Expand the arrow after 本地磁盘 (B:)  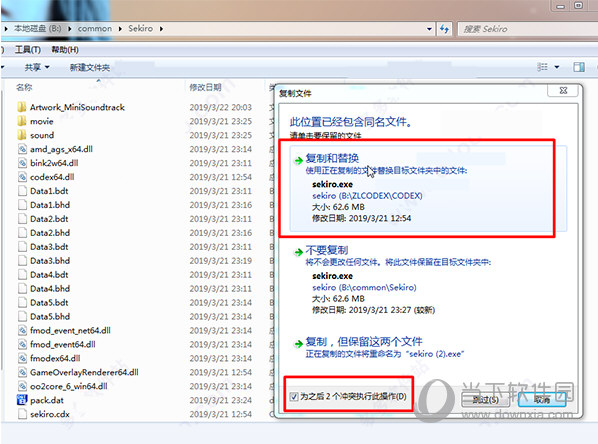(69, 29)
